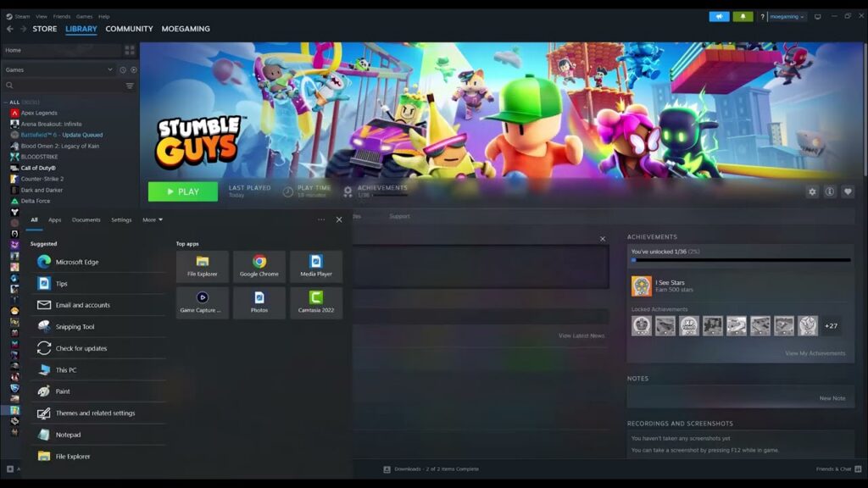This screenshot has height=488, width=868.
Task: Open Check for updates suggestion
Action: (x=98, y=348)
